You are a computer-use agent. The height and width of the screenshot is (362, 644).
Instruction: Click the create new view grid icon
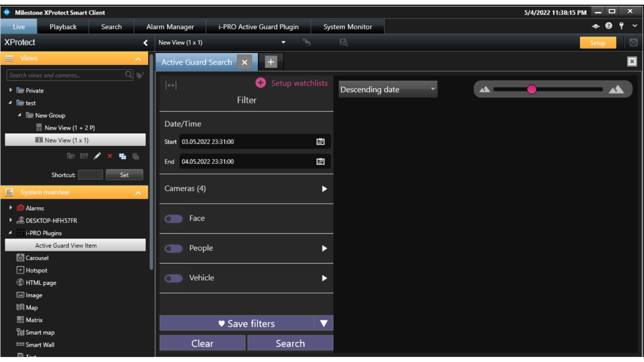coord(84,156)
